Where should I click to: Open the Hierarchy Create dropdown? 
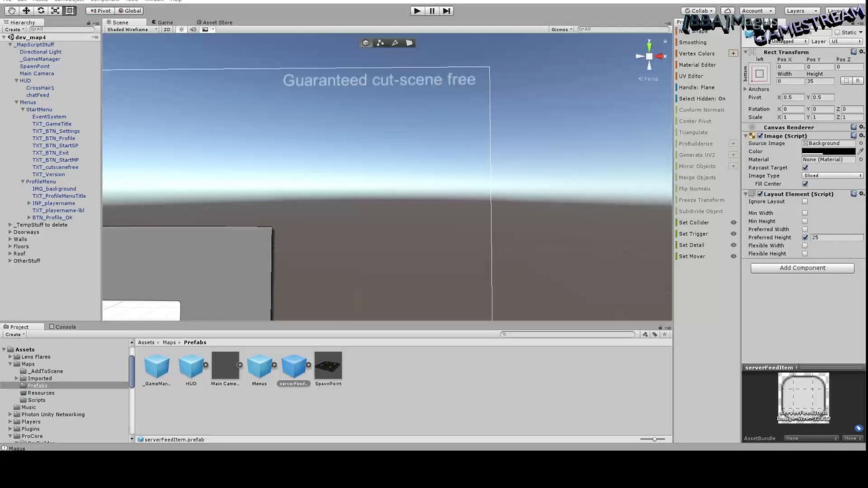[x=14, y=30]
